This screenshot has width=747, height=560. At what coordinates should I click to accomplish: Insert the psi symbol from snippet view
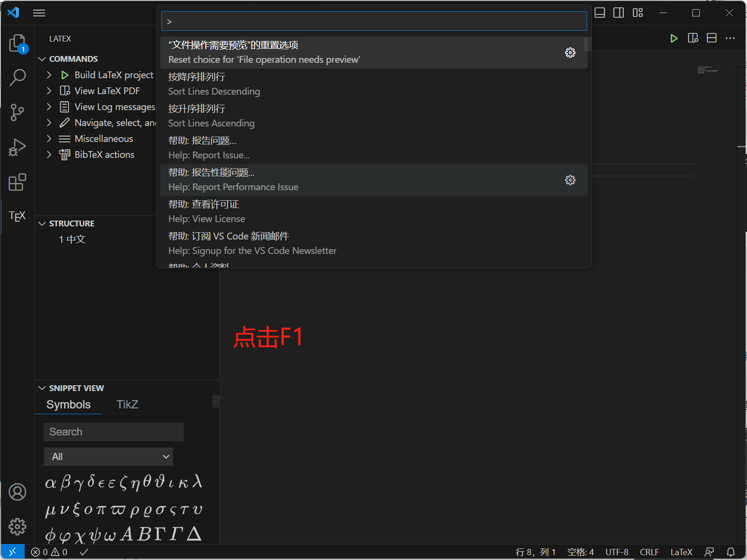(95, 535)
